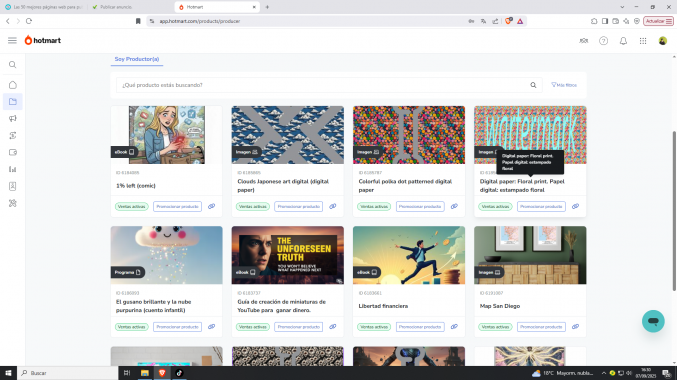
Task: Open The Unforeseen Truth ebook thumbnail
Action: [x=288, y=255]
